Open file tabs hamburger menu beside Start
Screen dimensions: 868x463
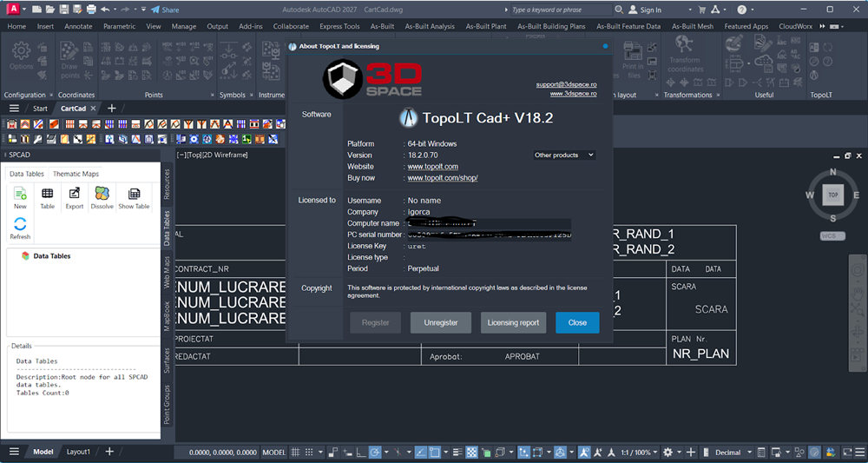15,108
